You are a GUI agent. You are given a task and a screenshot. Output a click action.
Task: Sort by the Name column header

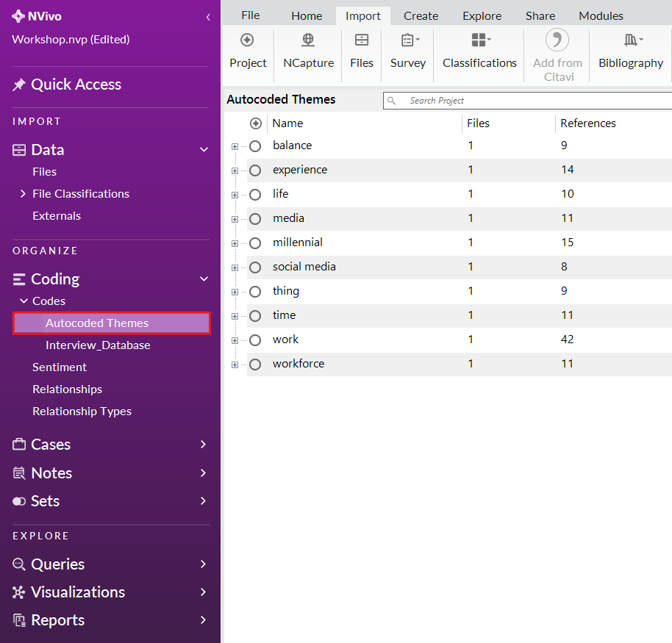coord(287,123)
